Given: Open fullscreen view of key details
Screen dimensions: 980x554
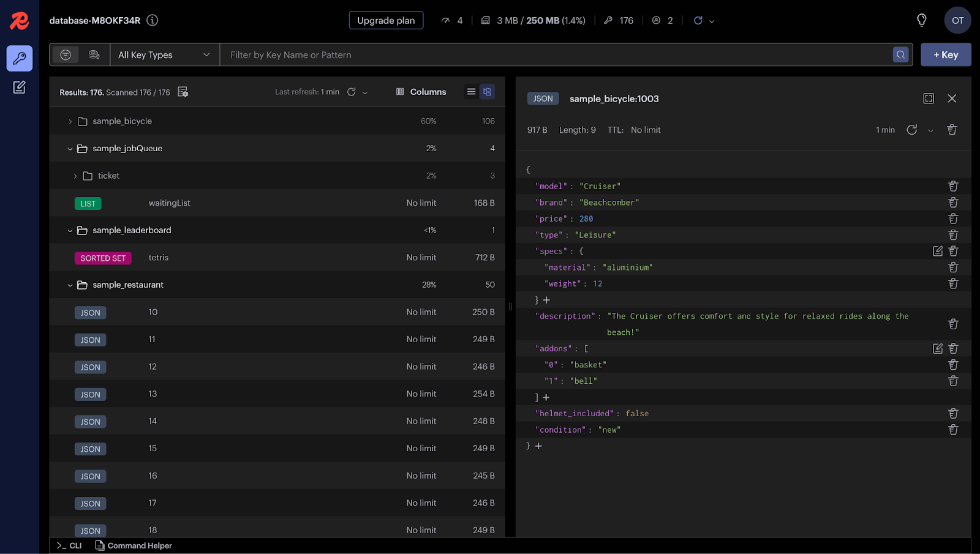Looking at the screenshot, I should point(929,99).
